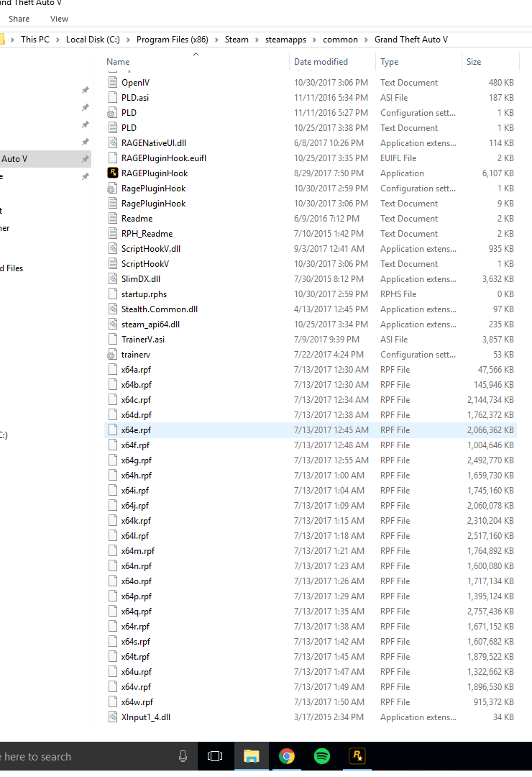
Task: Expand the This PC breadcrumb chevron
Action: 58,40
